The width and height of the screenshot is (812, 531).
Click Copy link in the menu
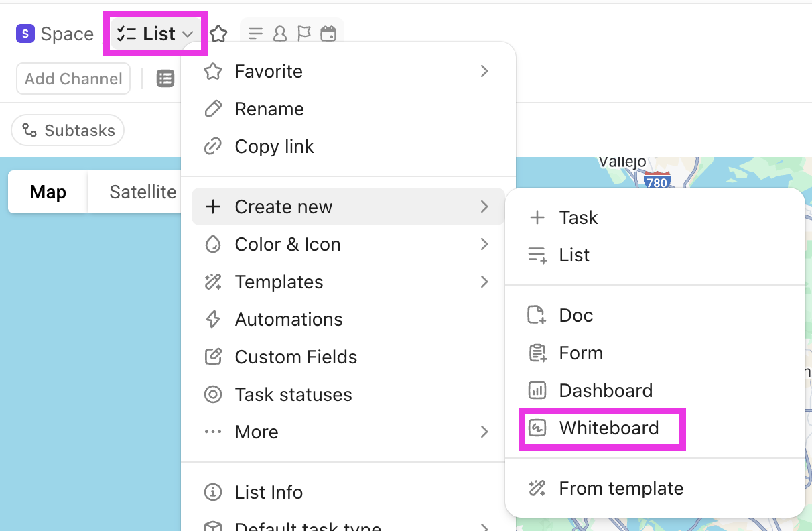click(x=274, y=146)
